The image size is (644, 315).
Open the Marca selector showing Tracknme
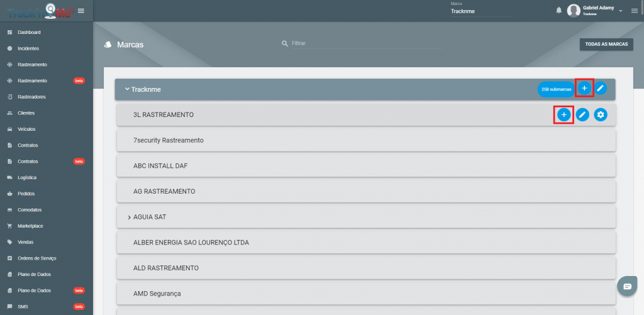(480, 11)
